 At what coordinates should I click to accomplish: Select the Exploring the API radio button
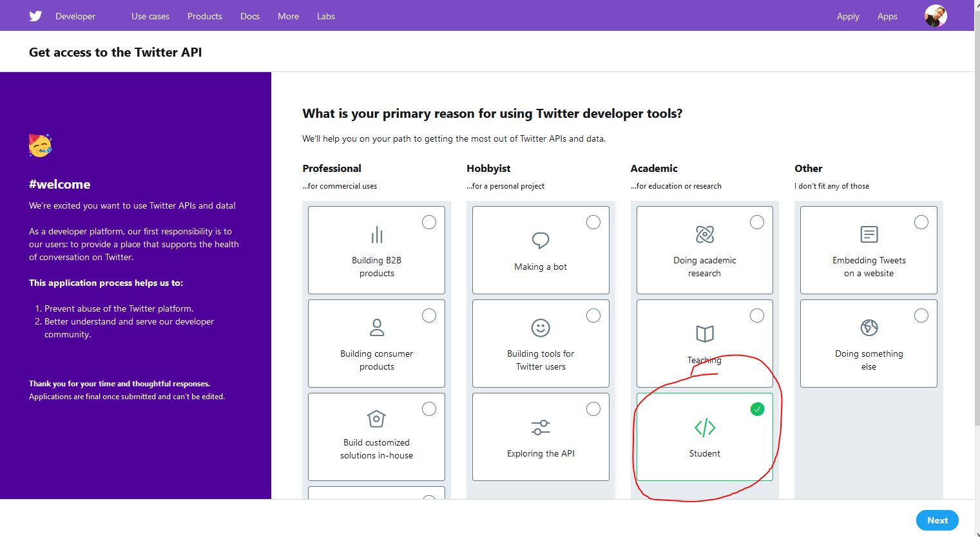click(593, 409)
